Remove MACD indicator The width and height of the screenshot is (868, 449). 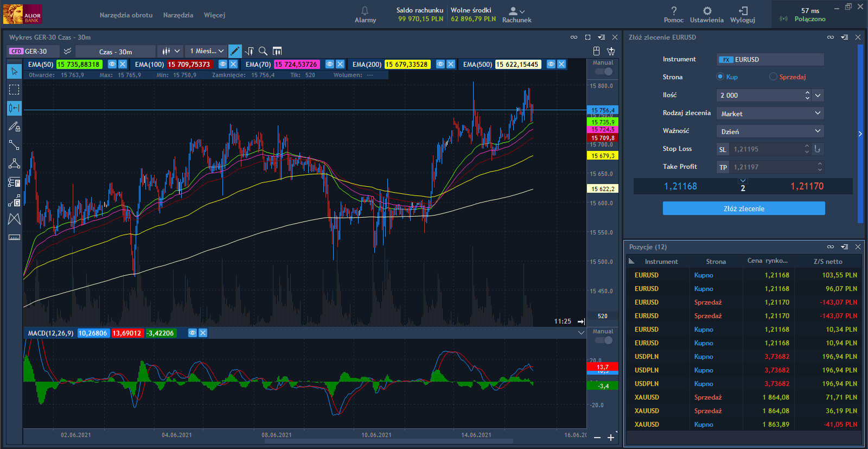(203, 333)
